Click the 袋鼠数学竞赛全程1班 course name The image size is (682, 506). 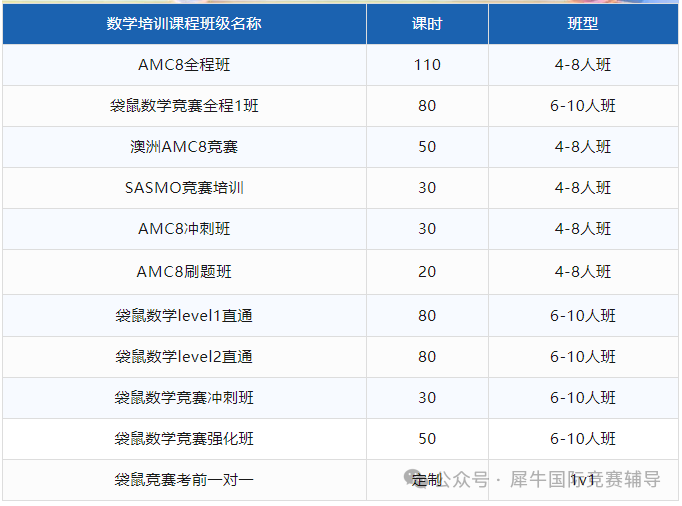tap(184, 106)
